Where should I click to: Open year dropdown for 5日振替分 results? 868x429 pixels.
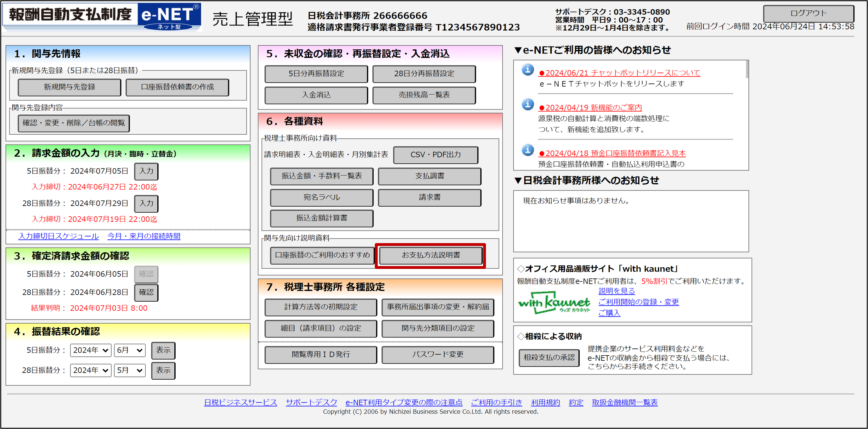pos(91,350)
